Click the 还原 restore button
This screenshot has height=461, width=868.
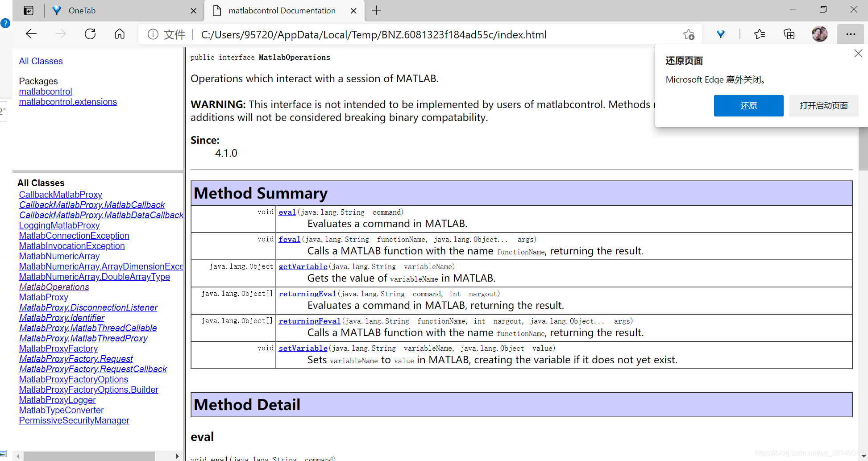tap(748, 106)
